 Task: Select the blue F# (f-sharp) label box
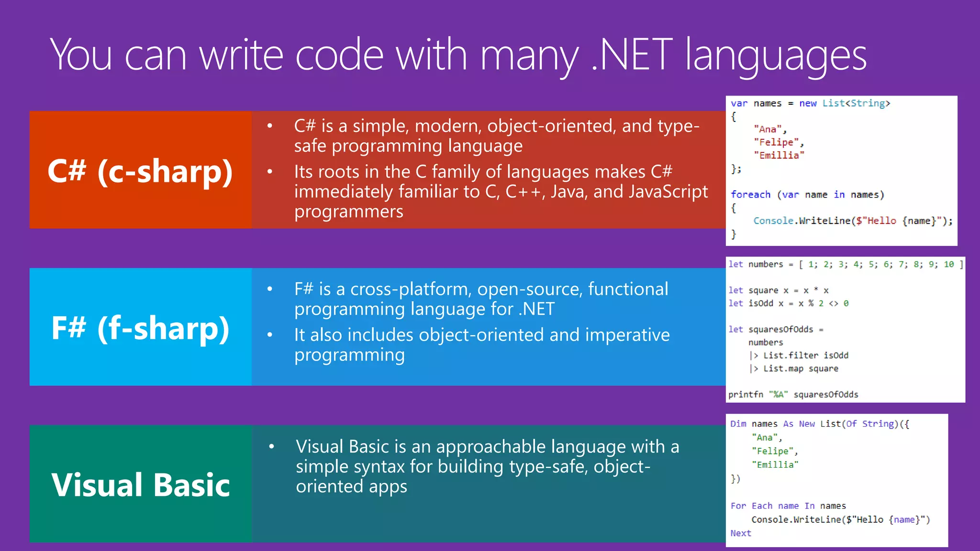[x=140, y=327]
